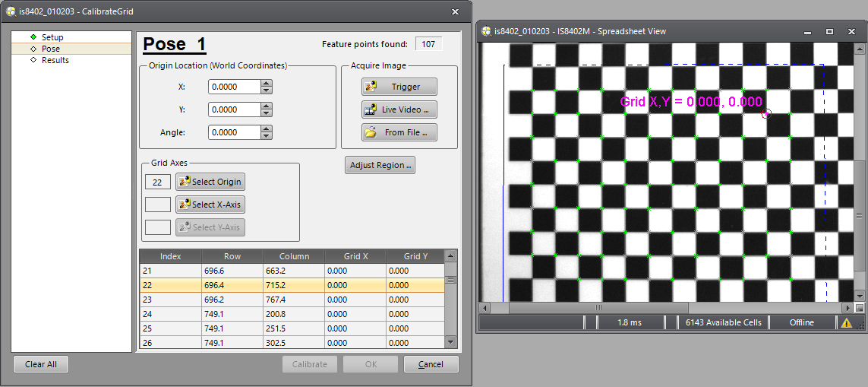Load image with From File button
Screen dimensions: 868x387
pyautogui.click(x=399, y=132)
